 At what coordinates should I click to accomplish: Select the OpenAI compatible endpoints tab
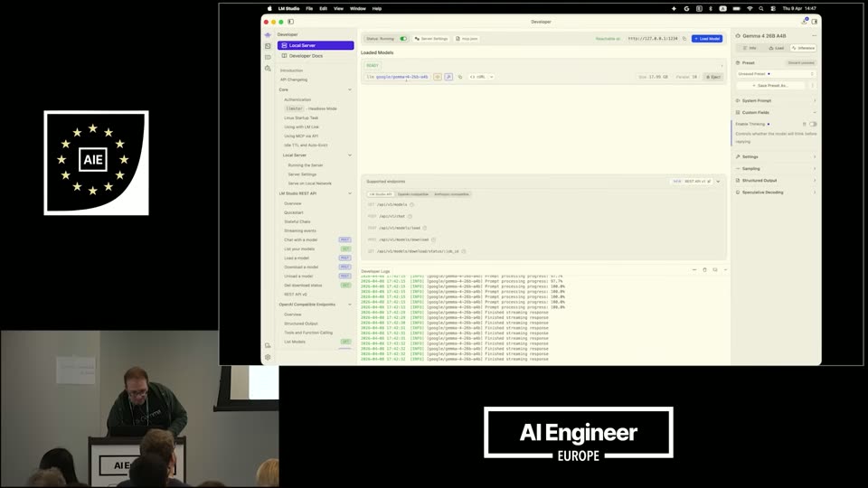[x=413, y=194]
